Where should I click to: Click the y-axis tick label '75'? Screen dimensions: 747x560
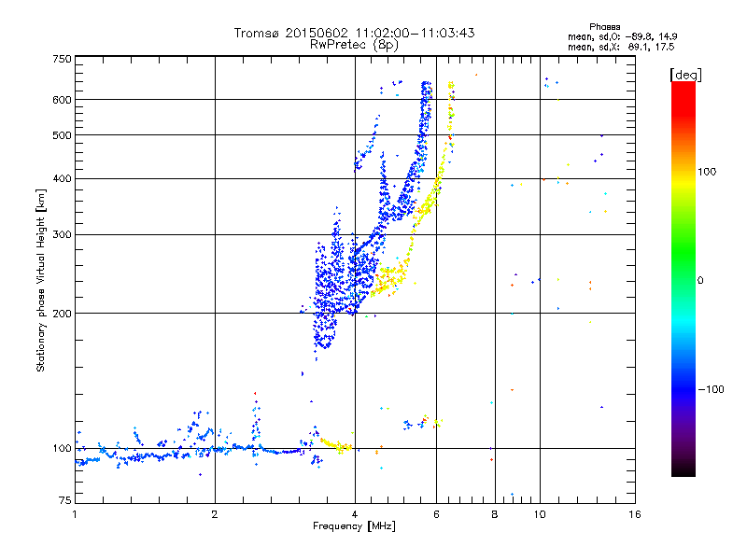(65, 500)
